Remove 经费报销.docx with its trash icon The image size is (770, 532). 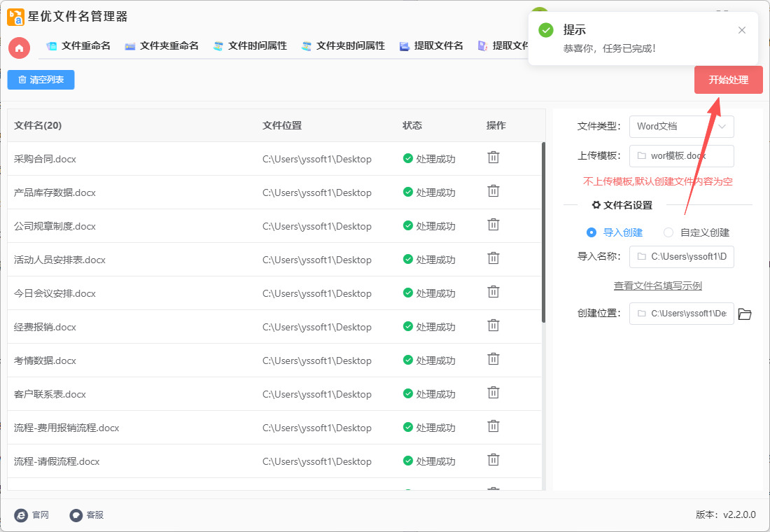(x=493, y=325)
